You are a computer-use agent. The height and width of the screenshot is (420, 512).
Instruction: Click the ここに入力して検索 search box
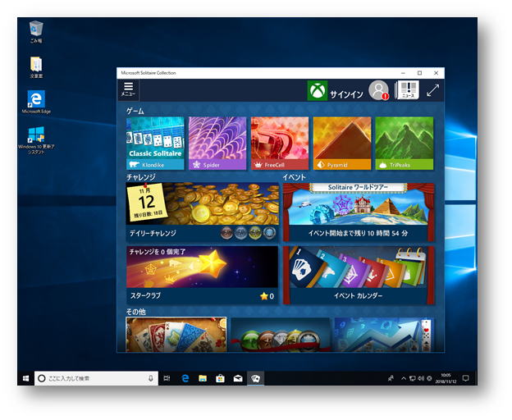point(96,378)
